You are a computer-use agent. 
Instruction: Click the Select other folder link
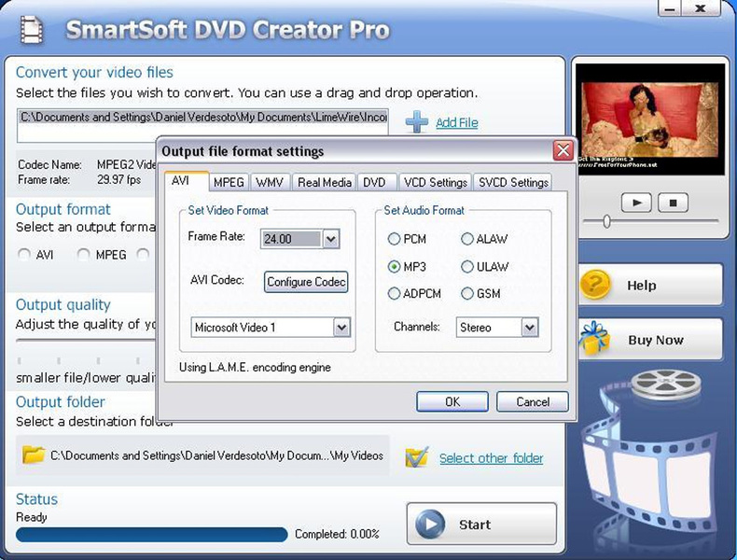491,458
